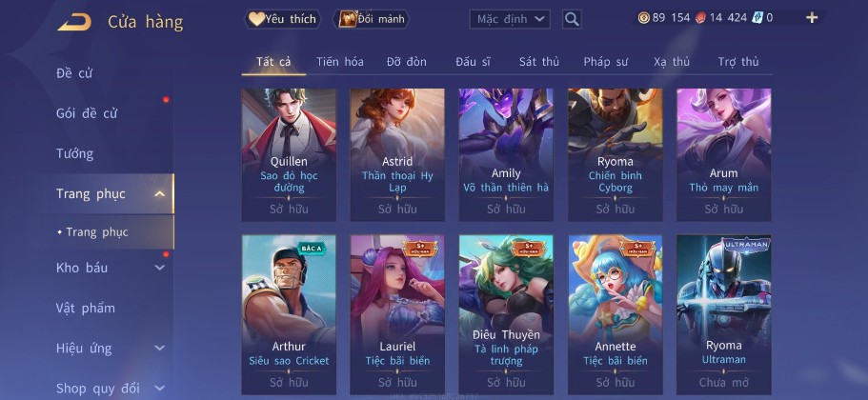Open Gói đề cử in the sidebar

pyautogui.click(x=87, y=113)
